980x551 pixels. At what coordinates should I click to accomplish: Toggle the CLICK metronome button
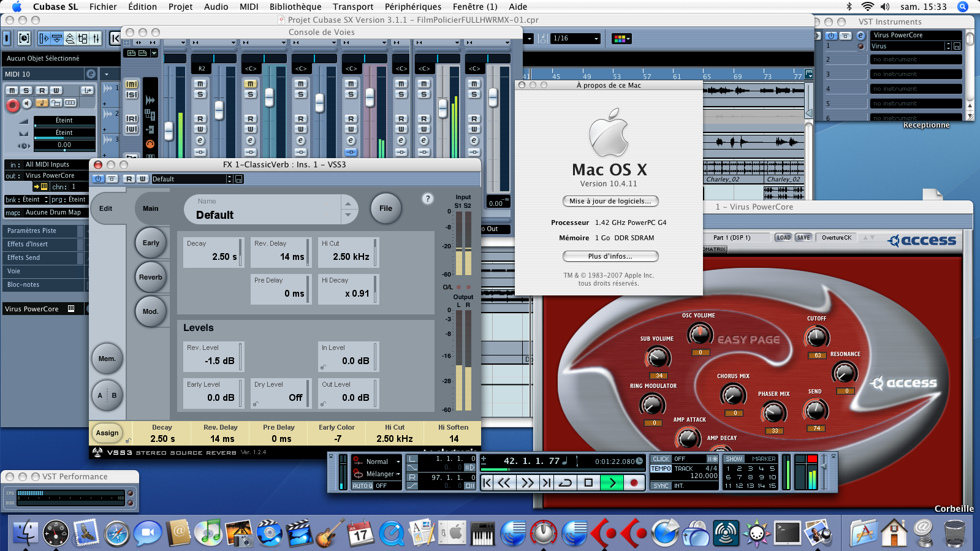661,459
